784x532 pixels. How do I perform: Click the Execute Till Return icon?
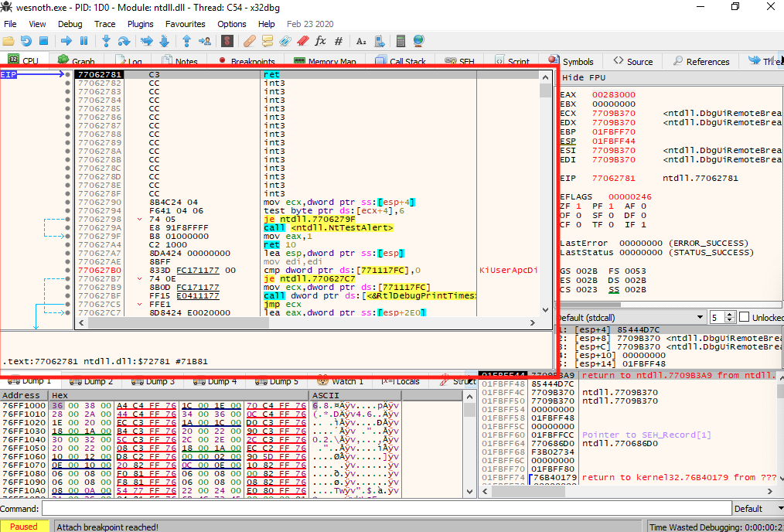point(186,41)
